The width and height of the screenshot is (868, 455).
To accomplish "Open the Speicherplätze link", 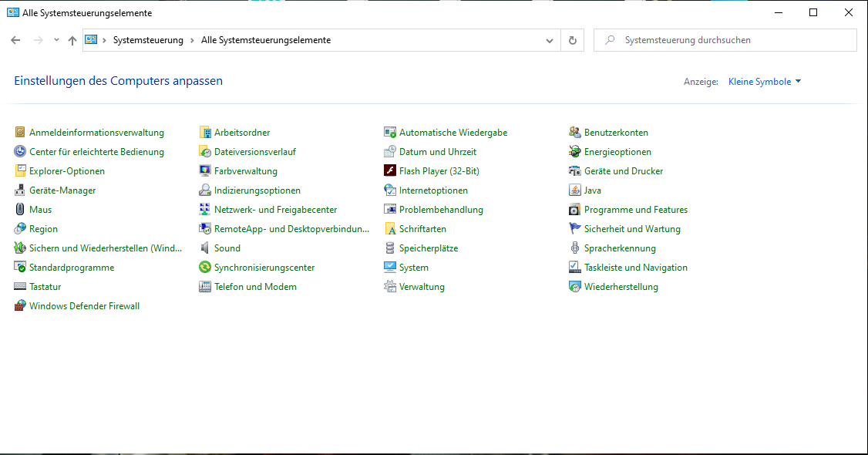I will tap(429, 248).
